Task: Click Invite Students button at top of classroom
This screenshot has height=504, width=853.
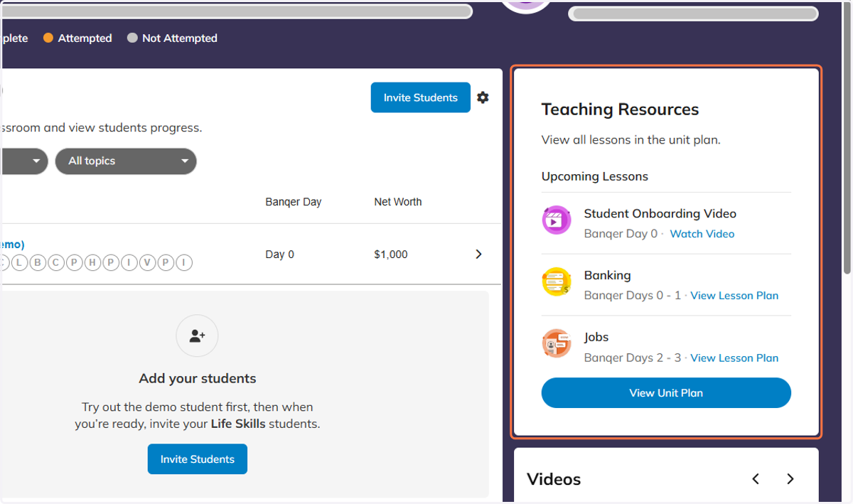Action: pyautogui.click(x=420, y=97)
